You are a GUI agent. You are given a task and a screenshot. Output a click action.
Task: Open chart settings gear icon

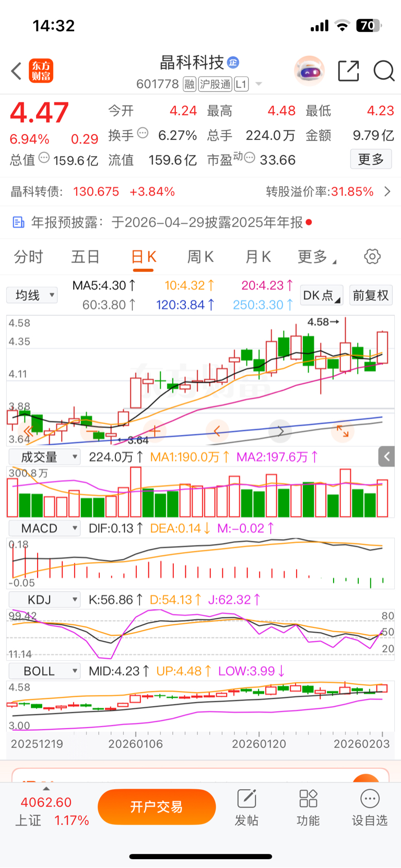pyautogui.click(x=372, y=257)
